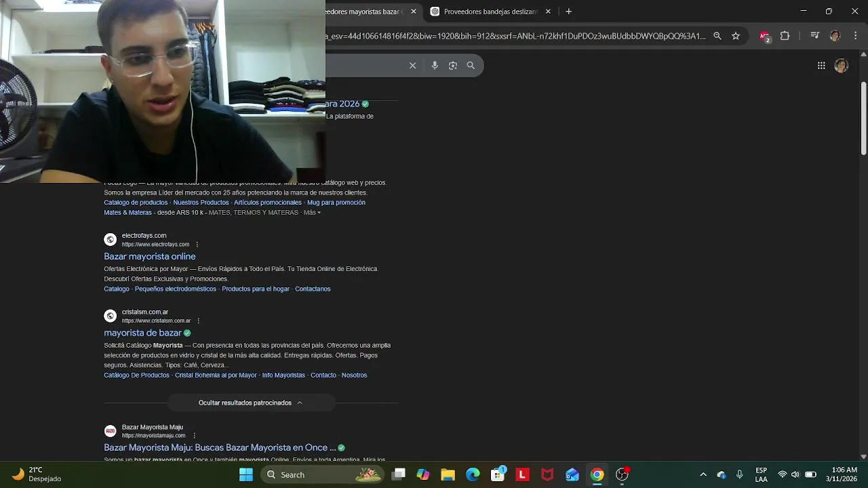Bookmark this page with the star icon
Viewport: 868px width, 488px height.
point(736,36)
